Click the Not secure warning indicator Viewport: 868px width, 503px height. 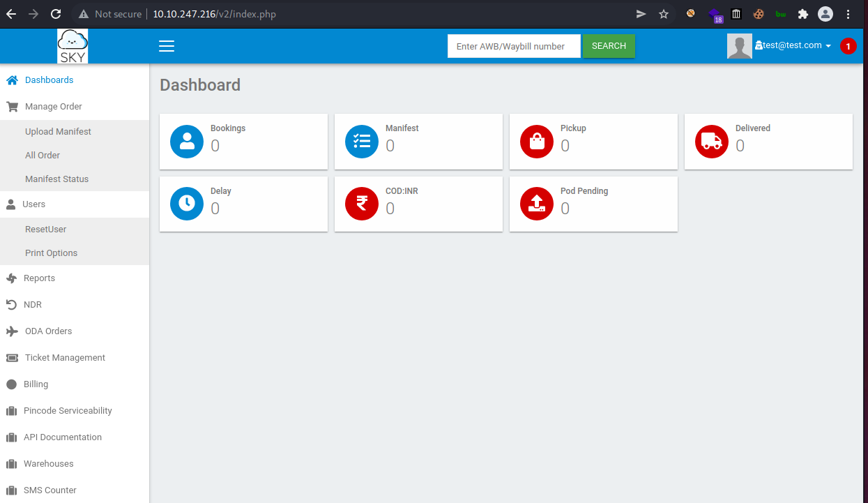click(x=109, y=14)
